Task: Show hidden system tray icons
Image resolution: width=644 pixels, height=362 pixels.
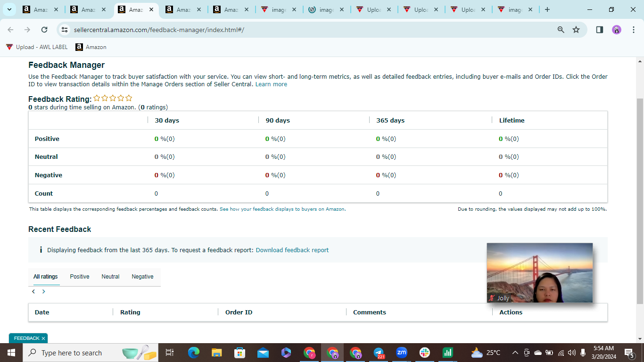Action: [515, 353]
